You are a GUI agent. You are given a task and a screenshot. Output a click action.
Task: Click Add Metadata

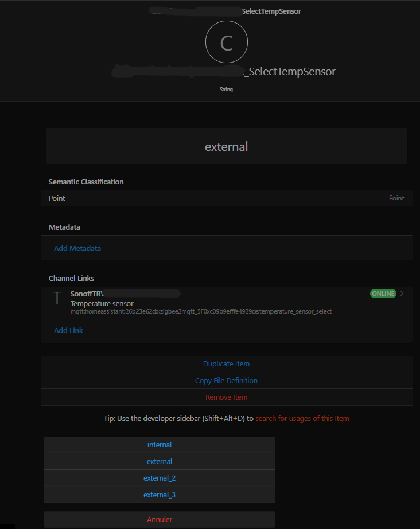click(77, 249)
